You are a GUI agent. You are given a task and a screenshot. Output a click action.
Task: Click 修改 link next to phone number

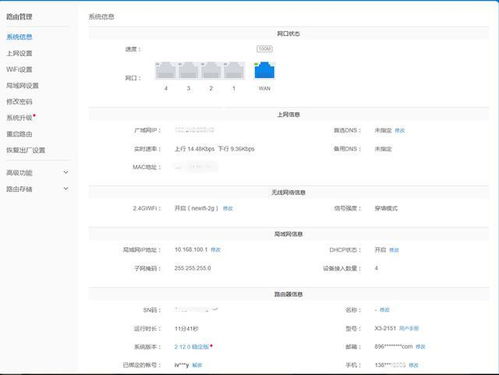(413, 365)
